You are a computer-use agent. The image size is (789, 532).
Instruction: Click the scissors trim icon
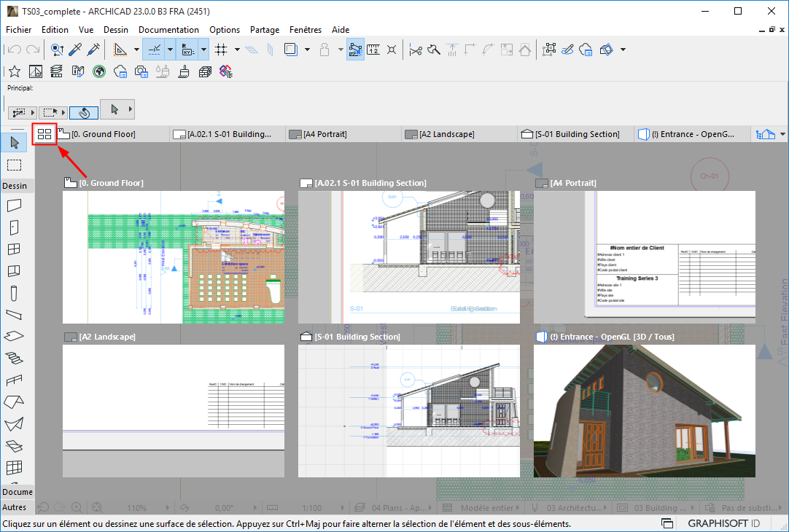tap(416, 50)
